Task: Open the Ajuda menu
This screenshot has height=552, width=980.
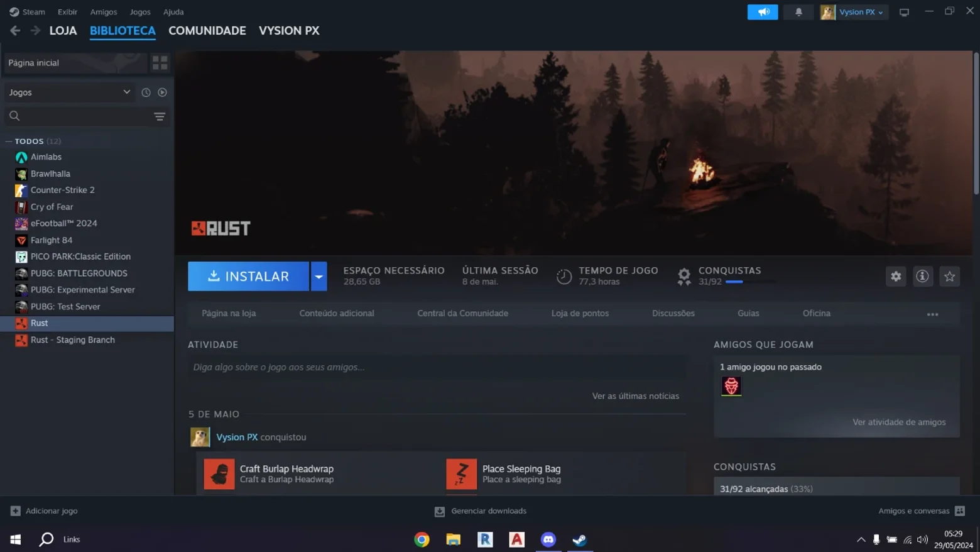Action: [x=173, y=12]
